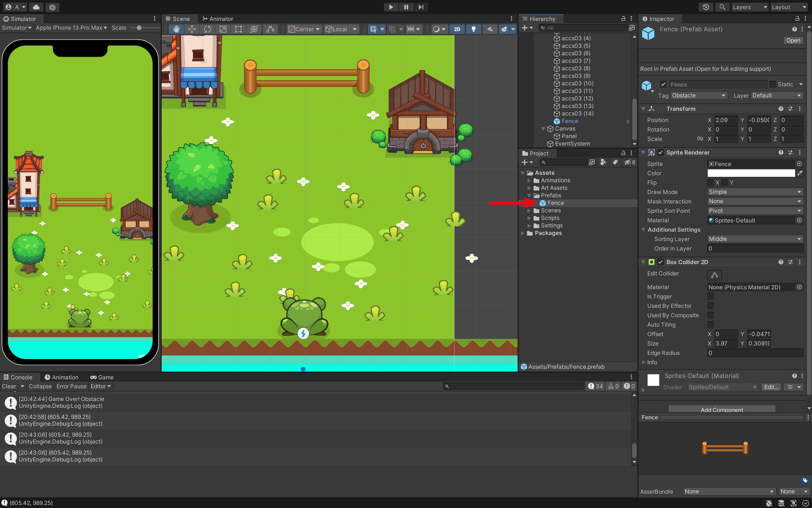Select the Move tool in Scene toolbar
This screenshot has width=812, height=508.
pos(192,29)
